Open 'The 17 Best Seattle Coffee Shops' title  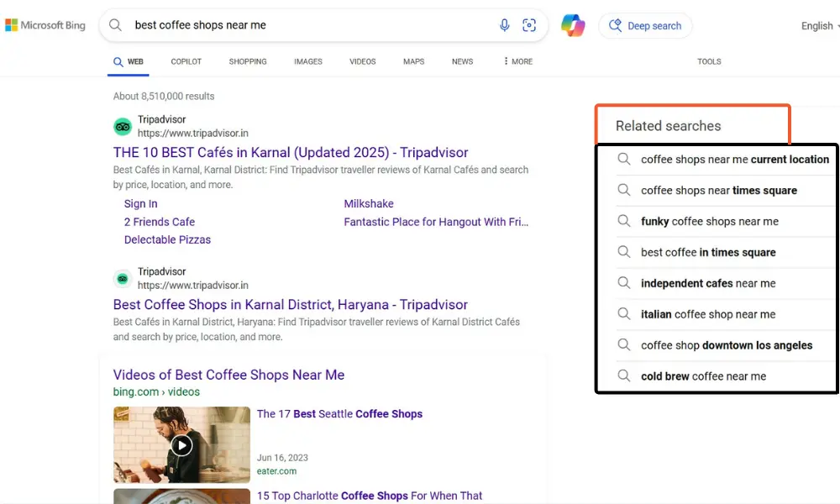click(339, 414)
